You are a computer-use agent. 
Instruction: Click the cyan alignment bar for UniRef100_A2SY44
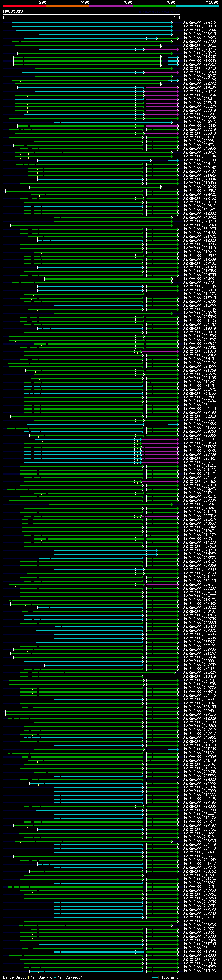tap(94, 30)
